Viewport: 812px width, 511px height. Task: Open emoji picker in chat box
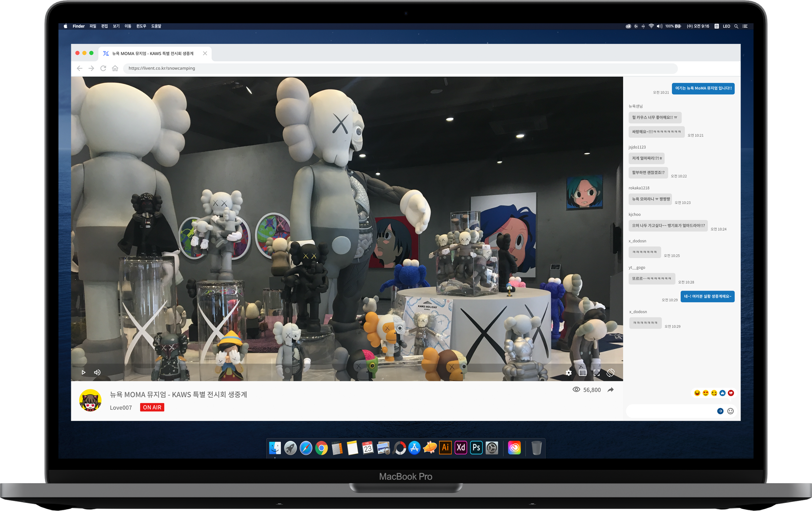tap(730, 411)
